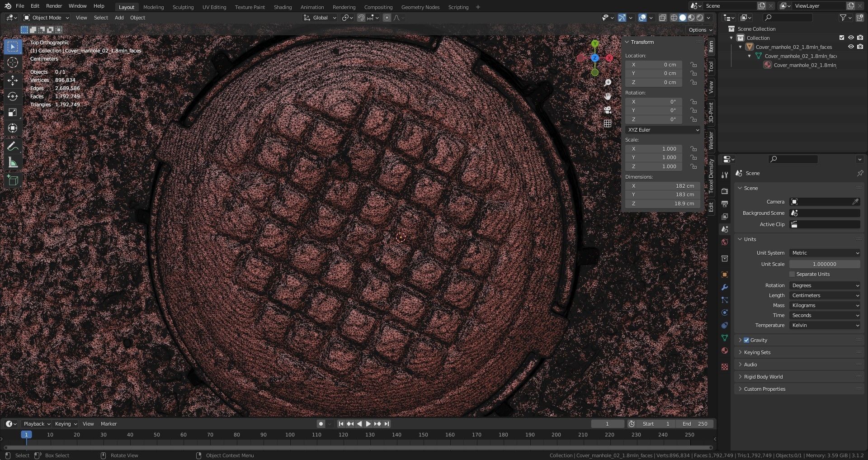Select the Annotate tool
The width and height of the screenshot is (868, 460).
tap(13, 147)
